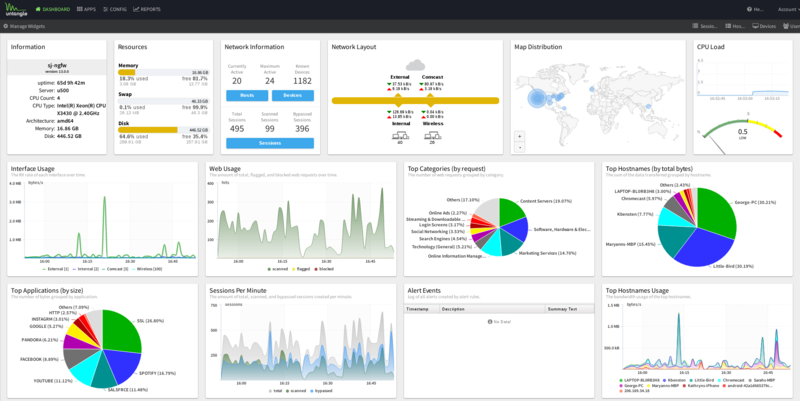The image size is (800, 401).
Task: Open Sessions from the top-right toolbar
Action: pyautogui.click(x=705, y=26)
